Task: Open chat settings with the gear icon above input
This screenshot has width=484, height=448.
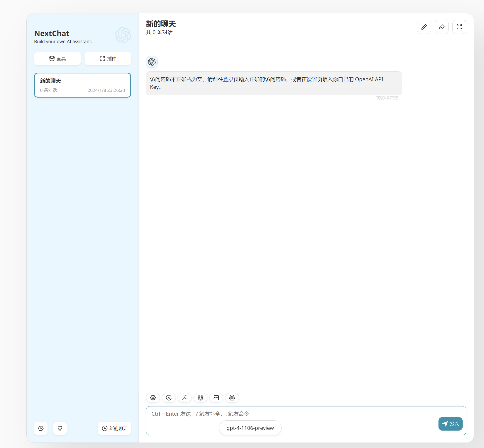Action: point(153,398)
